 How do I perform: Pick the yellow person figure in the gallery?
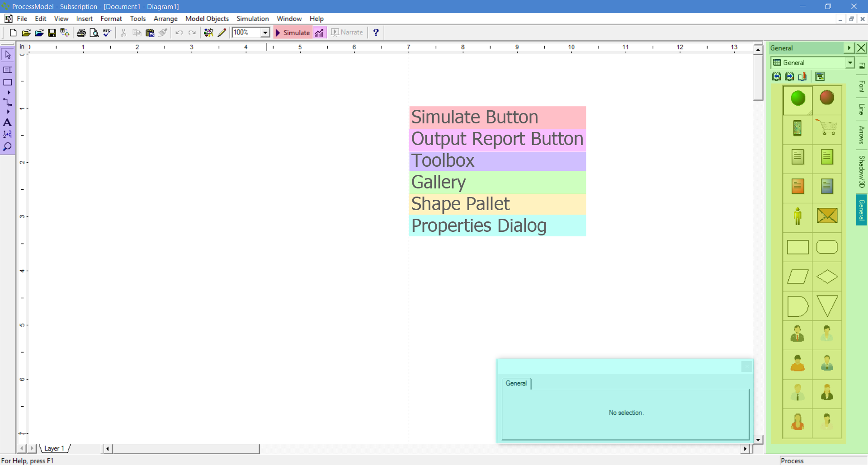coord(797,216)
